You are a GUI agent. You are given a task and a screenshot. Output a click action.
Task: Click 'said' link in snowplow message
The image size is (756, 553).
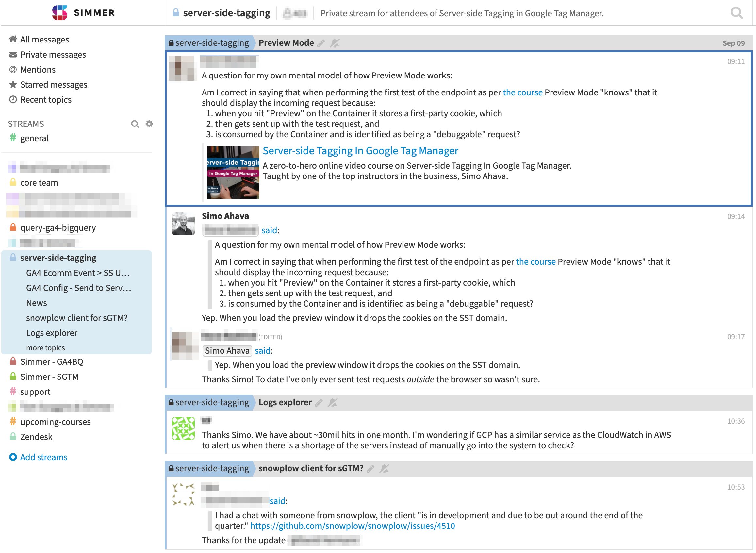[277, 501]
